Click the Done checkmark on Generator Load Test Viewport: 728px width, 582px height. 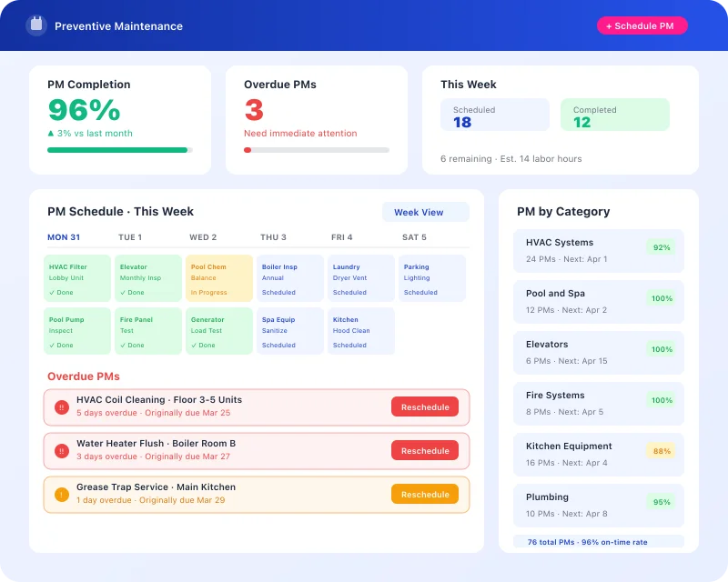pyautogui.click(x=194, y=345)
